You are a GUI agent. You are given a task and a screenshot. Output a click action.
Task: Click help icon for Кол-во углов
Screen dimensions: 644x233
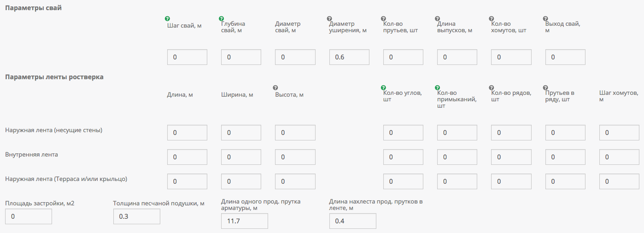(383, 87)
